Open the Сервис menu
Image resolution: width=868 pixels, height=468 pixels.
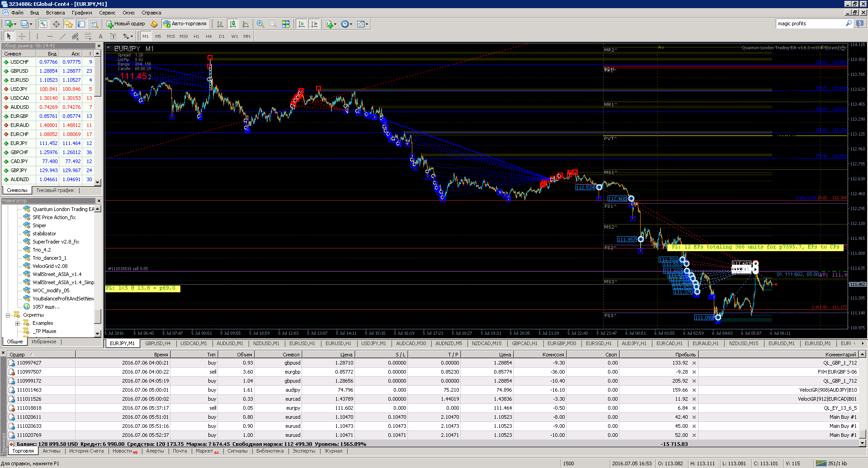point(107,13)
